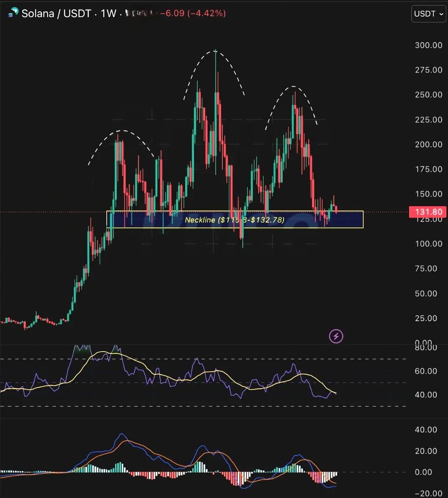
Task: Open the USDT currency dropdown
Action: click(x=429, y=14)
